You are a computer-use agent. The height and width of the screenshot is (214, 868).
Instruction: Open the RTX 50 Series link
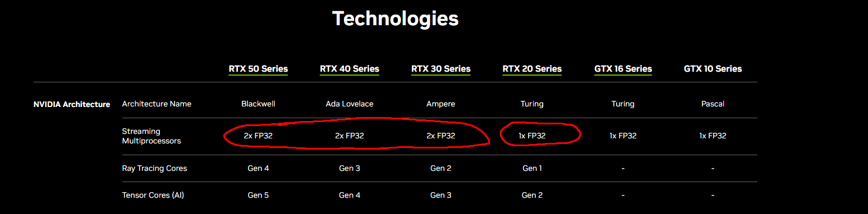pyautogui.click(x=258, y=69)
